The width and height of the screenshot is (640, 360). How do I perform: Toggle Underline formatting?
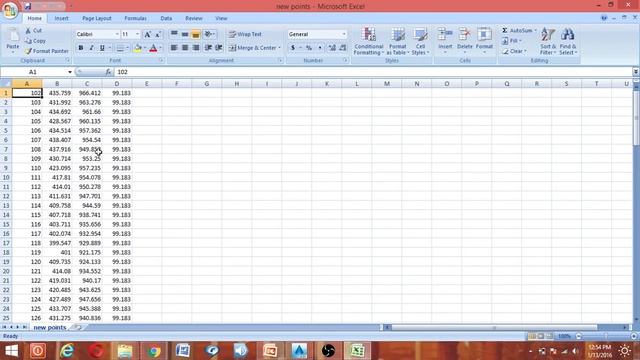[x=102, y=48]
